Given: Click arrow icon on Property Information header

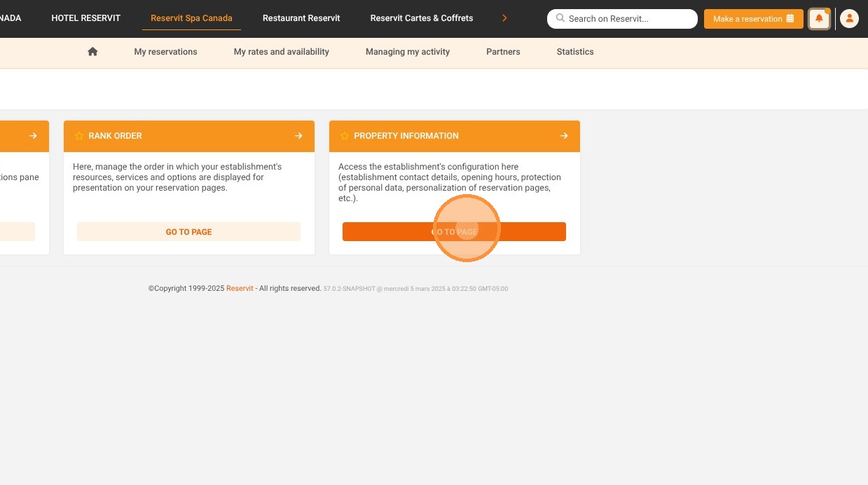Looking at the screenshot, I should tap(564, 136).
